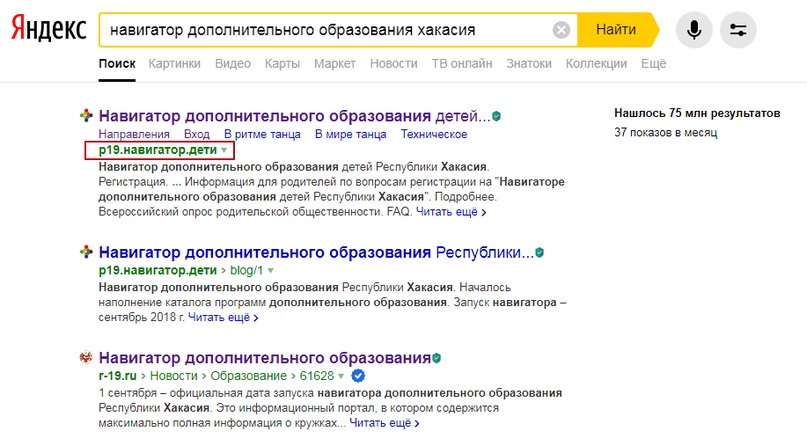This screenshot has height=446, width=807.
Task: Click the Яндекс logo
Action: click(49, 29)
